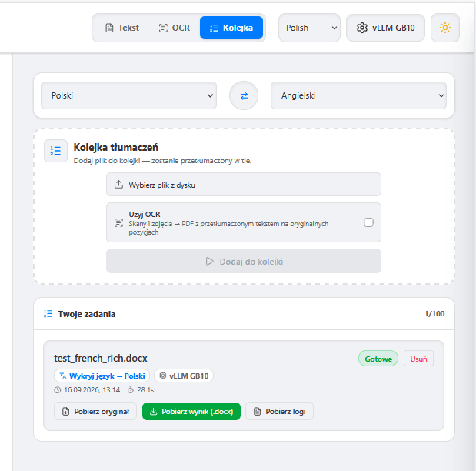Delete the task with Usuń button

pos(418,359)
